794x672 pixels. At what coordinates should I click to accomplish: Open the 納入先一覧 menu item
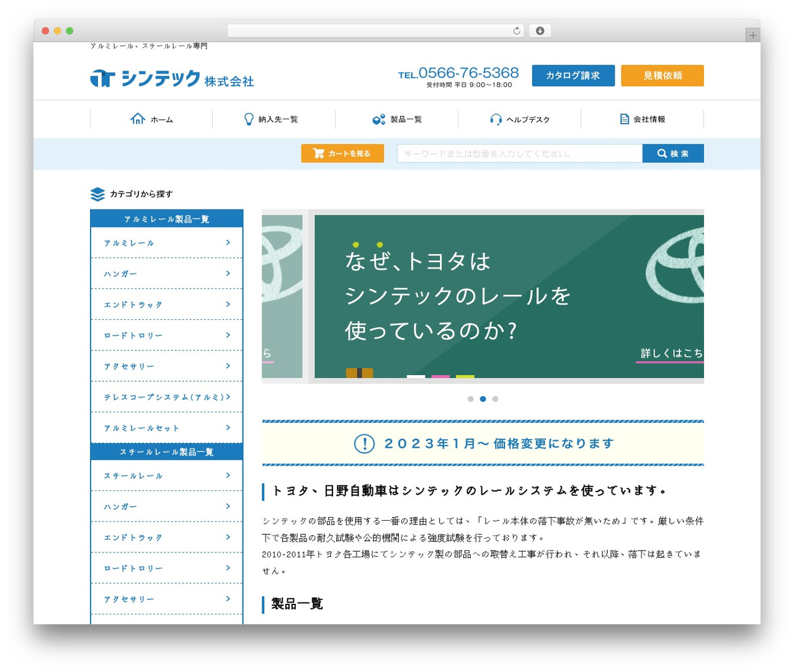coord(274,119)
